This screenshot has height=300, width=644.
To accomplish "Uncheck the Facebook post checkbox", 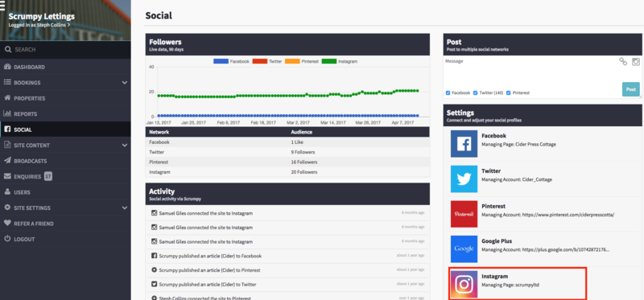I will 448,92.
